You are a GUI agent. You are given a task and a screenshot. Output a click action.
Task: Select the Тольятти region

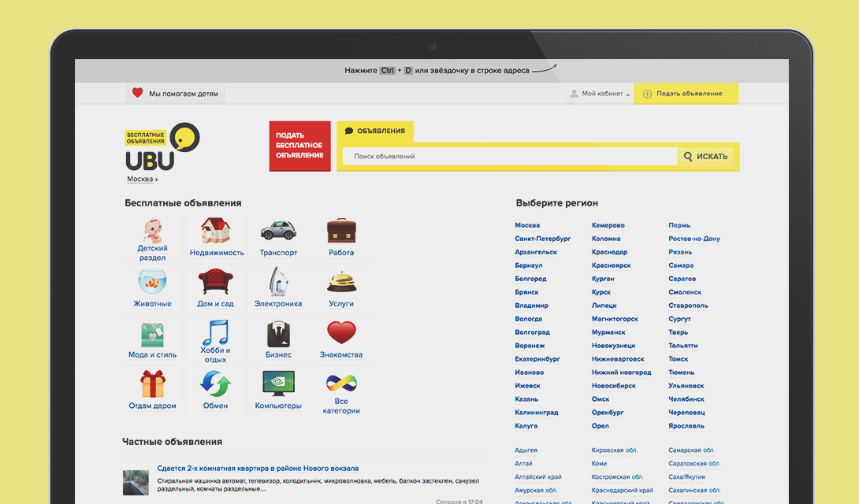(x=682, y=345)
